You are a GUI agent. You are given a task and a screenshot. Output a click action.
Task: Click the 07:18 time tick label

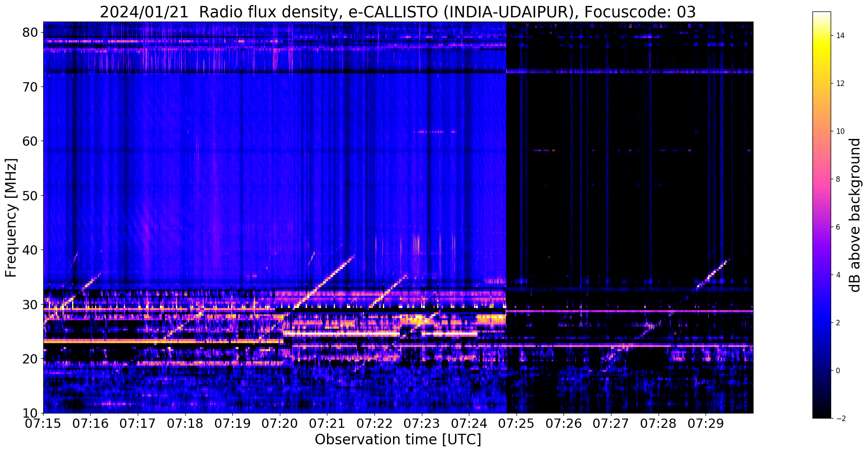click(x=185, y=424)
